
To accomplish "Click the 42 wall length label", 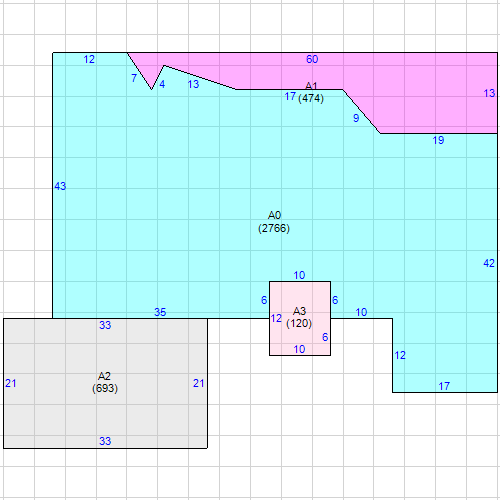I will pos(489,263).
